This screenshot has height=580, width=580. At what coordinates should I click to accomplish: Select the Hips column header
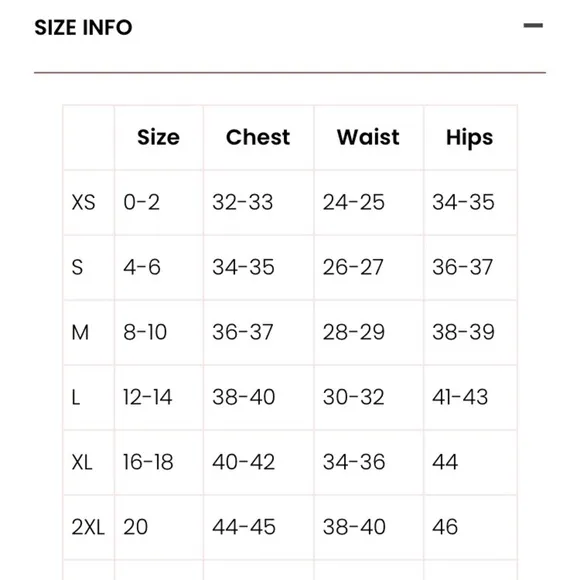470,138
